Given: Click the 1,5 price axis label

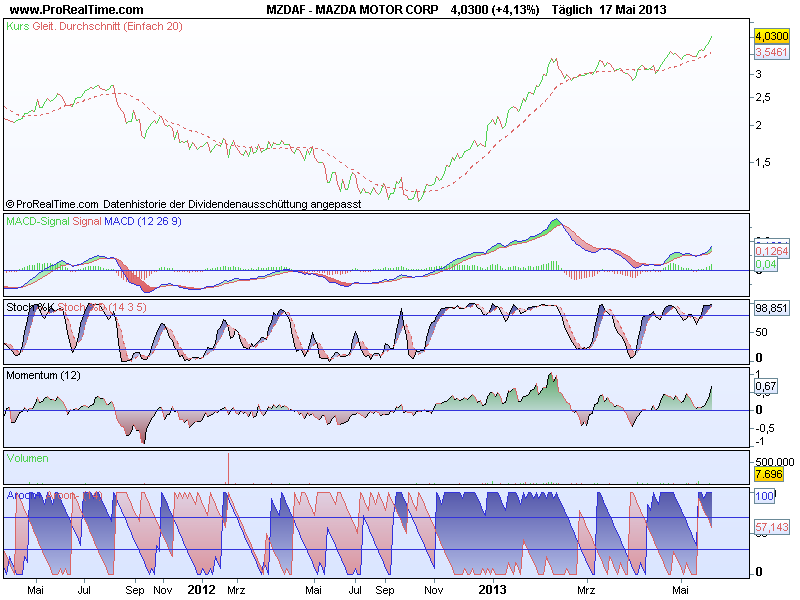Looking at the screenshot, I should pos(763,162).
